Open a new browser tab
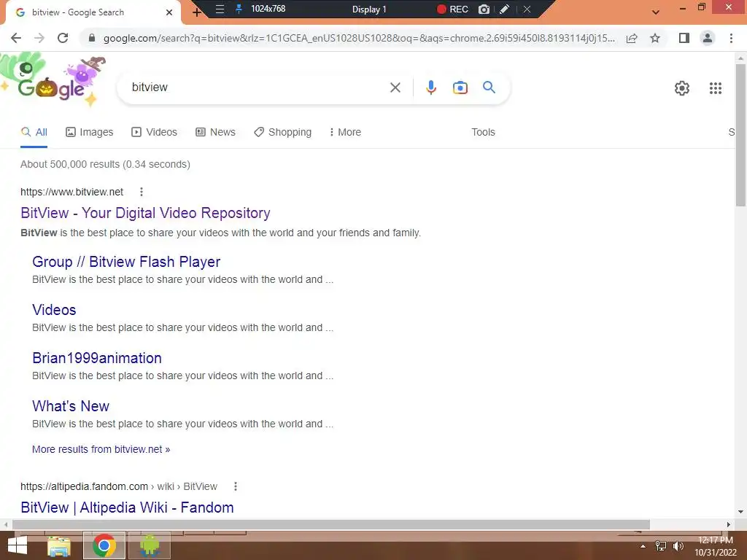This screenshot has width=747, height=560. (x=196, y=12)
